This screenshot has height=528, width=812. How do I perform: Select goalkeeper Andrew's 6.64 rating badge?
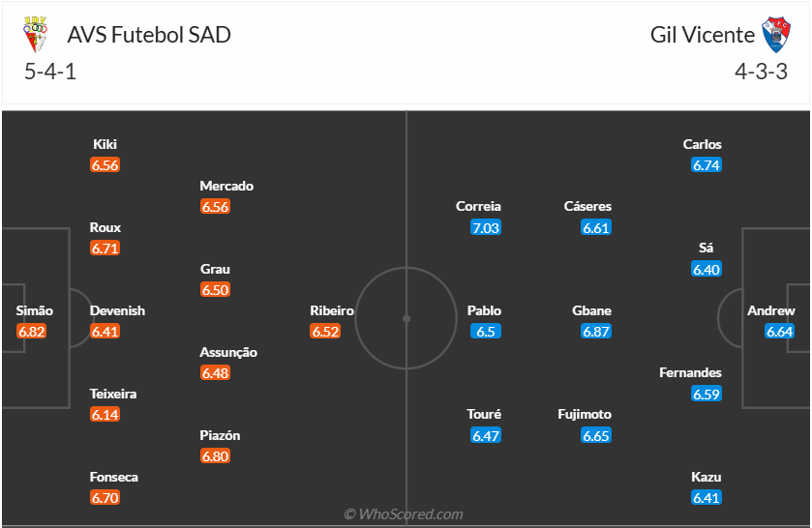[x=780, y=332]
